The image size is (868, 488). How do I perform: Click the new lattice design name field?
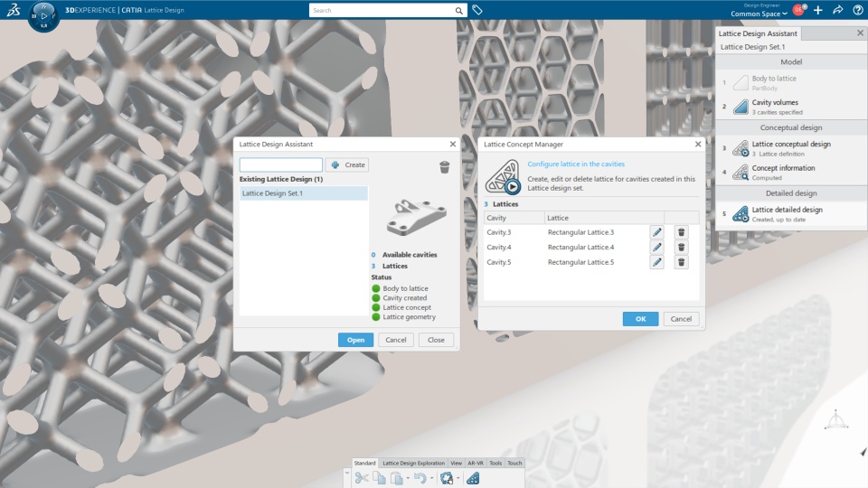280,164
